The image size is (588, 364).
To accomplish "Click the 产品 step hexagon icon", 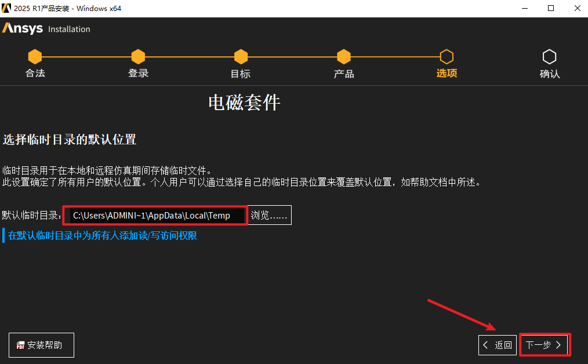I will 343,57.
